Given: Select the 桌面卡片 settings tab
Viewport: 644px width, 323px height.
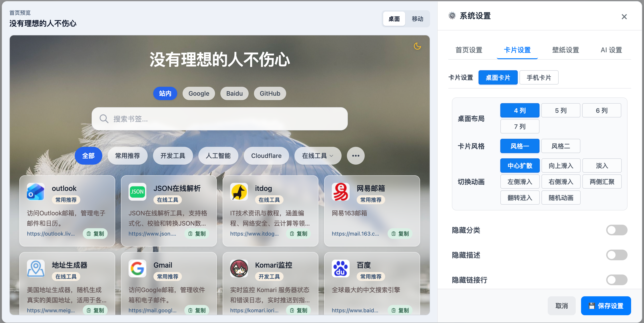Looking at the screenshot, I should (498, 78).
